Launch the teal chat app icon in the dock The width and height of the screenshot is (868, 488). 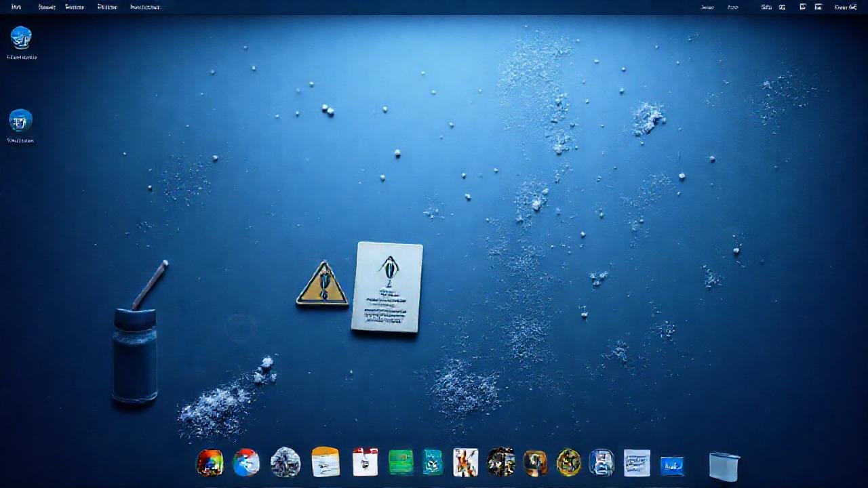click(432, 464)
